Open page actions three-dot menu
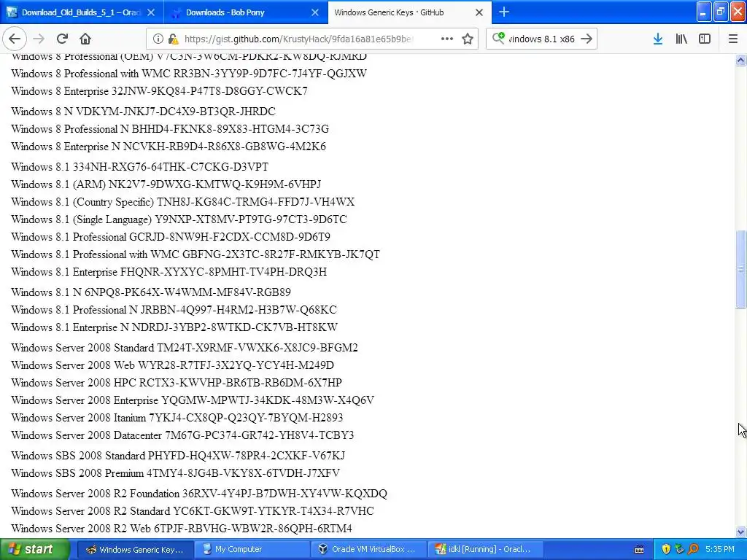 (447, 39)
